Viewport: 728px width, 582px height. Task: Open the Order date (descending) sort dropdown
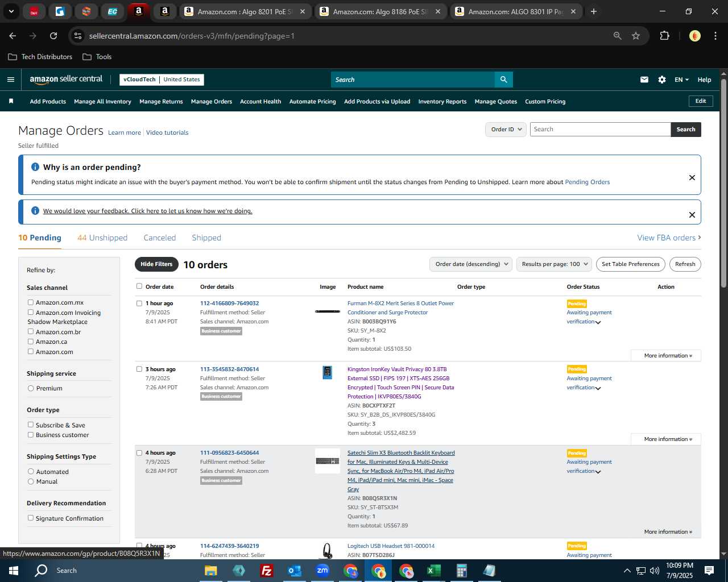coord(471,264)
